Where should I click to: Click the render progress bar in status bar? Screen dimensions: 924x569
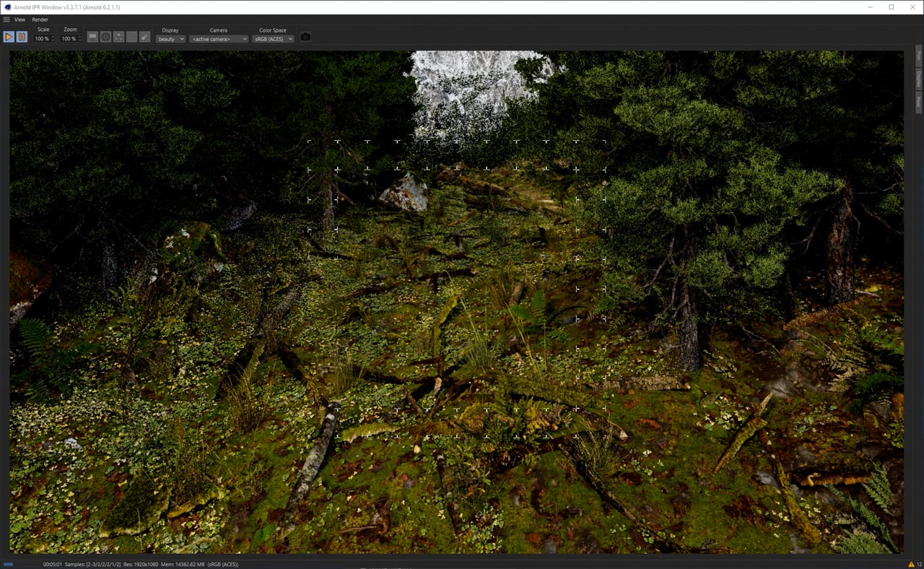coord(21,564)
